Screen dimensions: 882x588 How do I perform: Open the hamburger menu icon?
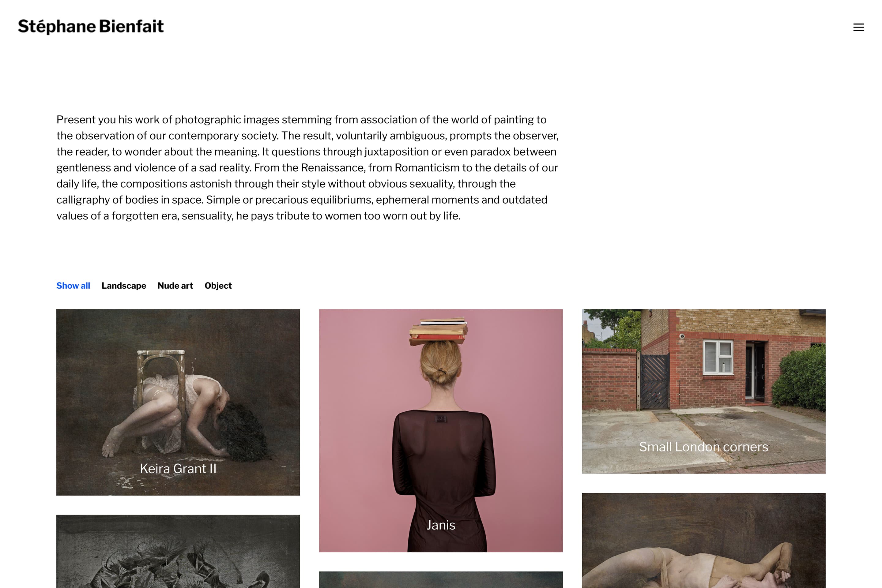coord(858,27)
